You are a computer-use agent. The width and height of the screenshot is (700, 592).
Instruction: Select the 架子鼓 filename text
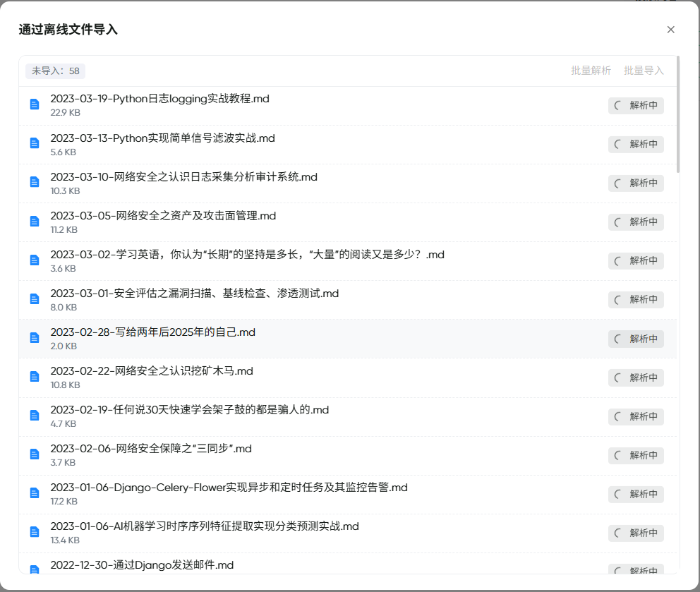point(188,409)
